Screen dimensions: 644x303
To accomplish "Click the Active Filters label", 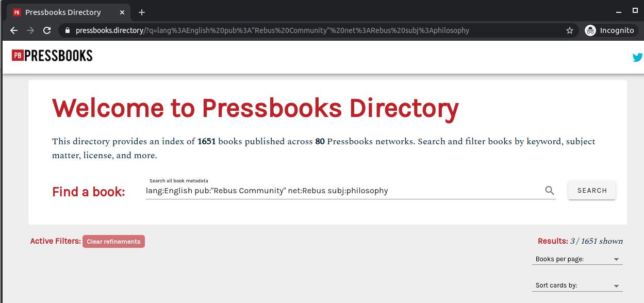I will click(55, 241).
